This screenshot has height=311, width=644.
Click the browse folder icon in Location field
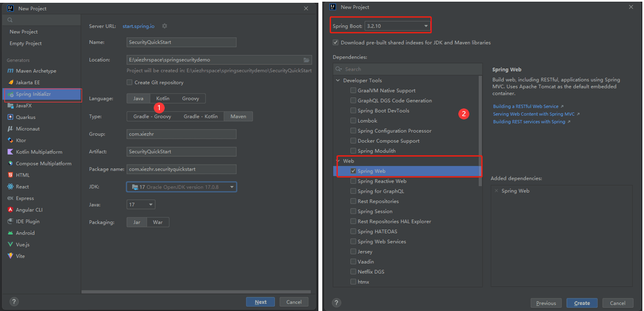(x=306, y=60)
